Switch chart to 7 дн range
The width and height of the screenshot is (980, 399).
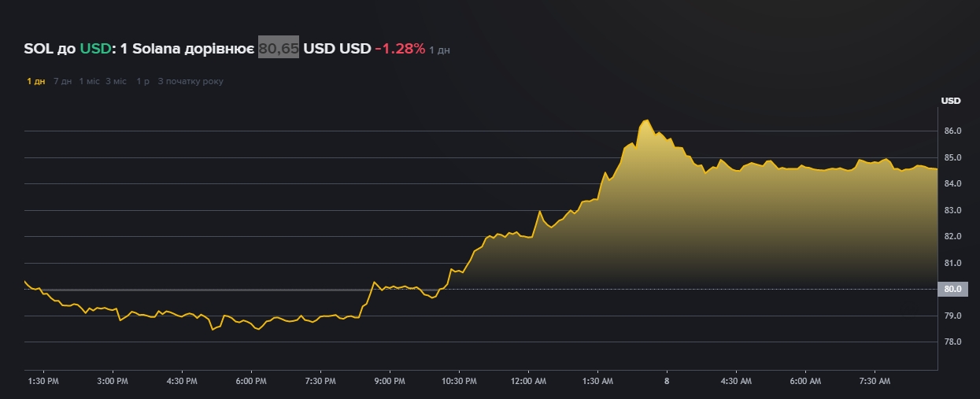point(62,81)
